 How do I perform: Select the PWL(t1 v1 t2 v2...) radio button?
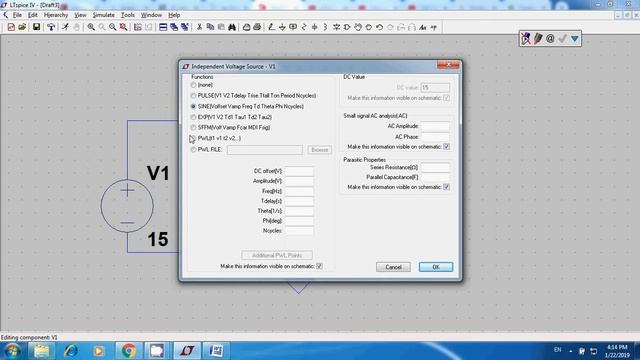[x=193, y=138]
